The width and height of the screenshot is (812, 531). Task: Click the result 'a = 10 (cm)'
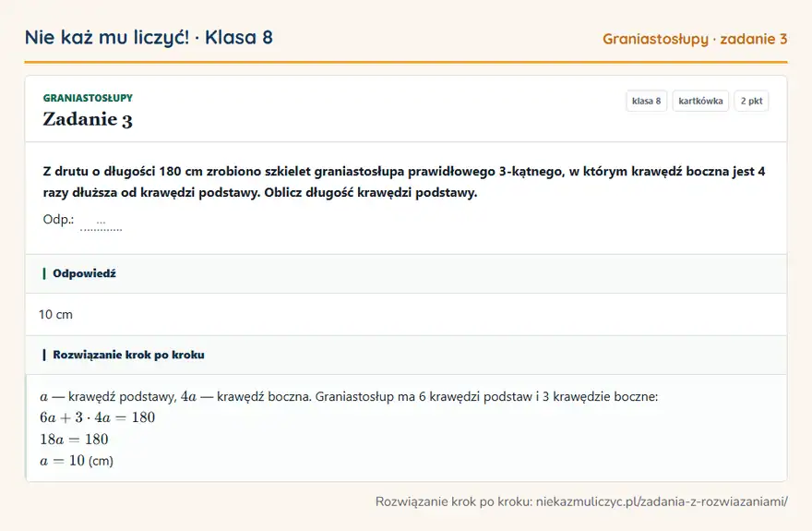pos(77,461)
